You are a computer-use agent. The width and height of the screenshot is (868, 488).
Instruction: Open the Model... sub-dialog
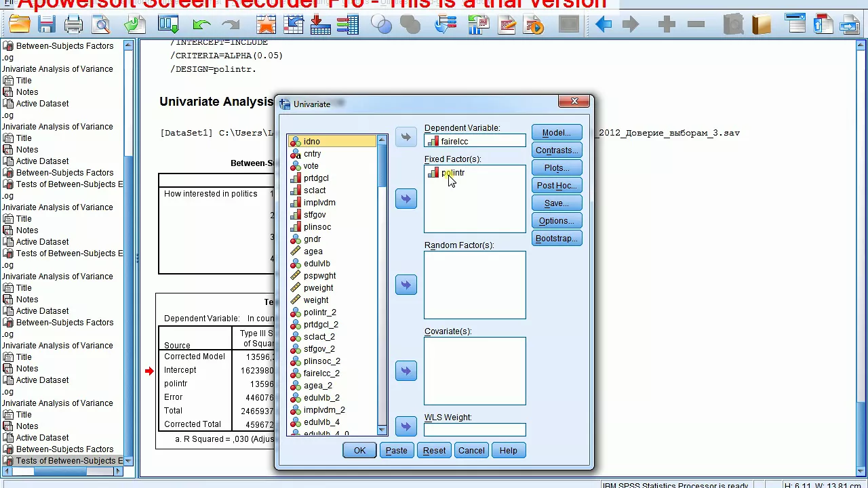pos(557,133)
